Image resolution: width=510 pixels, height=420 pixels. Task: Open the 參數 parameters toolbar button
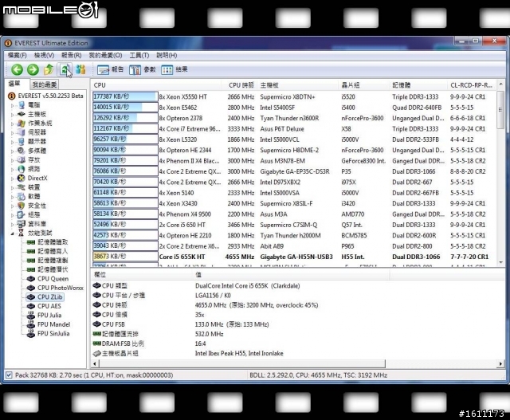(142, 69)
